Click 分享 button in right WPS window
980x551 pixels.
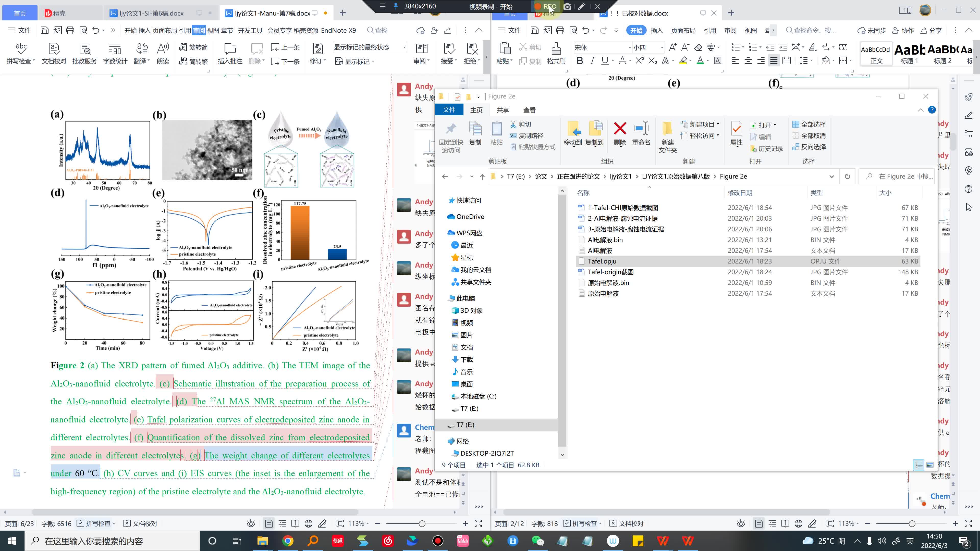[x=930, y=30]
